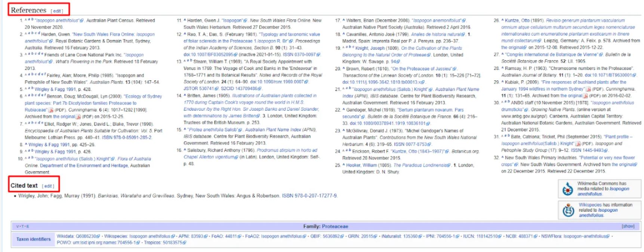Screen dimensions: 644x252
Task: Click ISBN 978-0-85091-285-2 in reference 7
Action: (127, 138)
